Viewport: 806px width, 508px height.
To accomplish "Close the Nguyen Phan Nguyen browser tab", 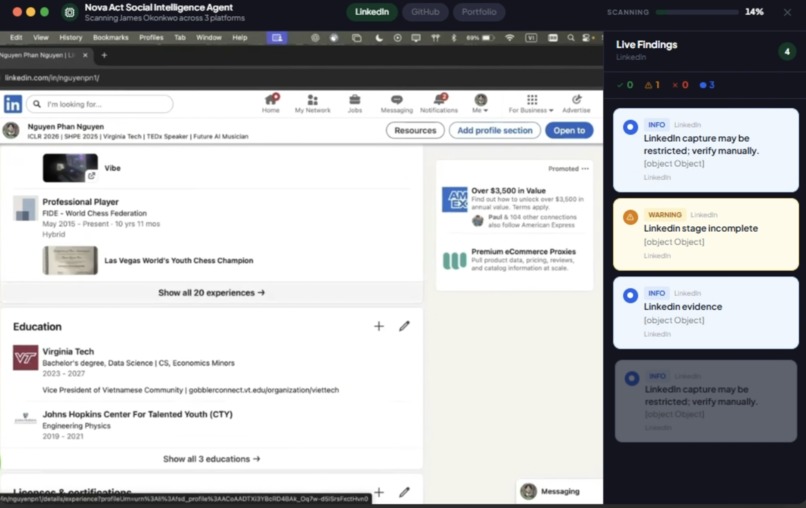I will pos(85,55).
